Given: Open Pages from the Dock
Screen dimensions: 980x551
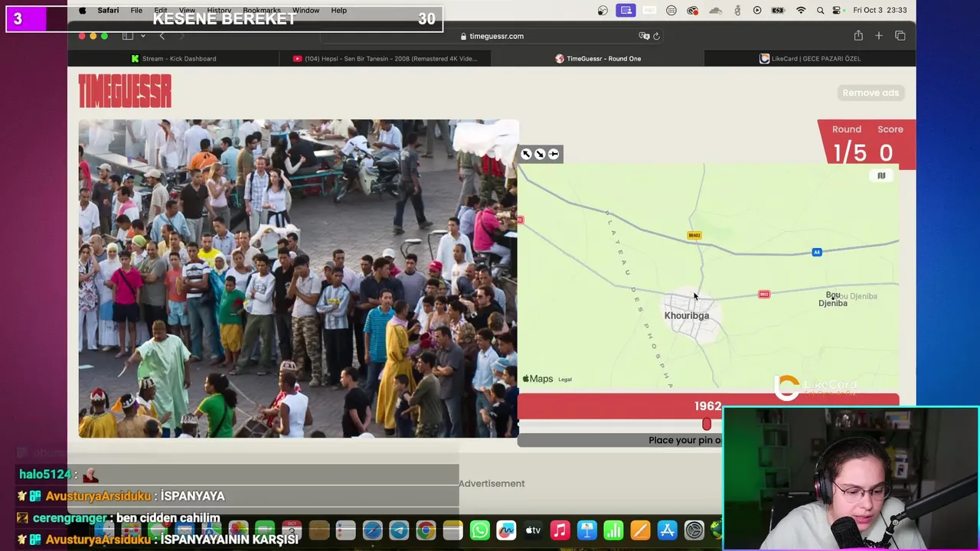Looking at the screenshot, I should click(x=640, y=530).
